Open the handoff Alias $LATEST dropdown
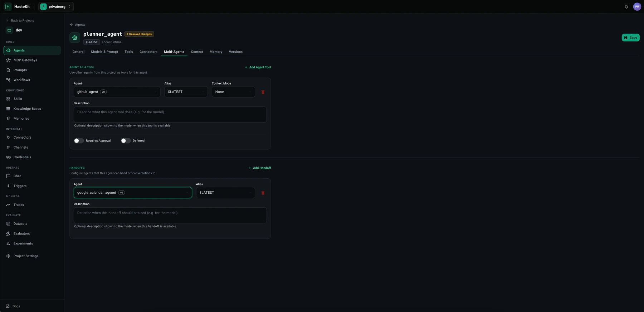644x312 pixels. (225, 193)
